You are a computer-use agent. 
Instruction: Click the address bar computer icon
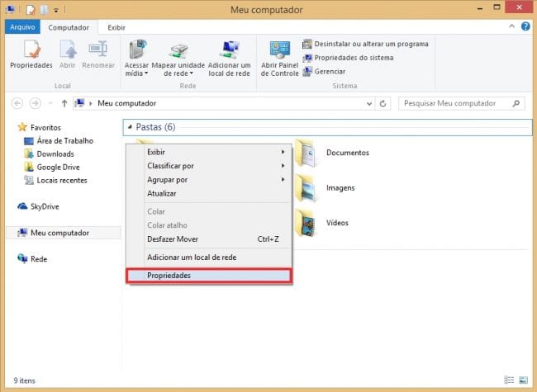[80, 103]
